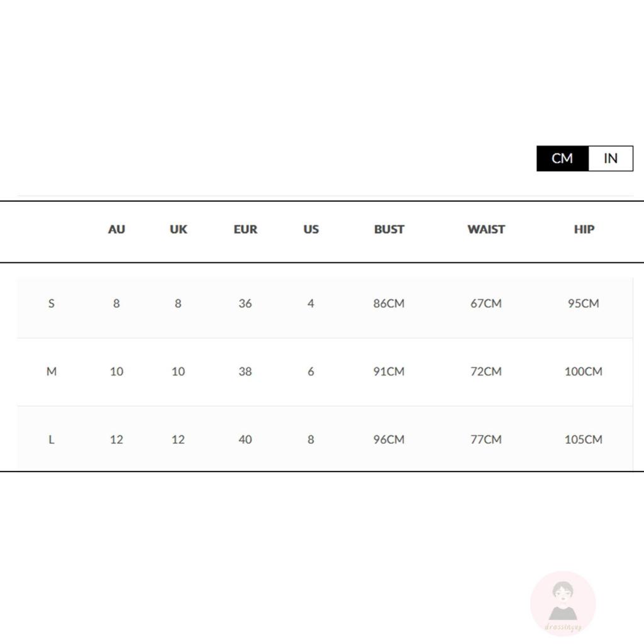Click the AU column header

point(116,230)
